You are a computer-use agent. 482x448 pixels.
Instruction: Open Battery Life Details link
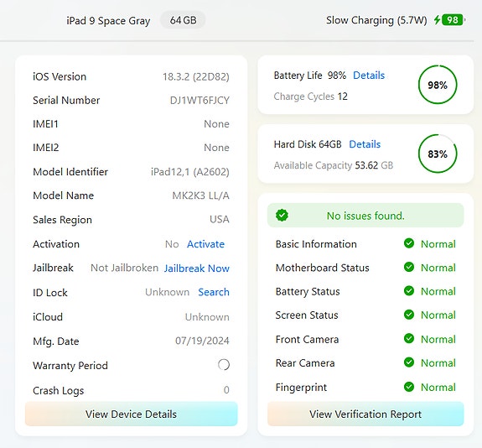(369, 76)
